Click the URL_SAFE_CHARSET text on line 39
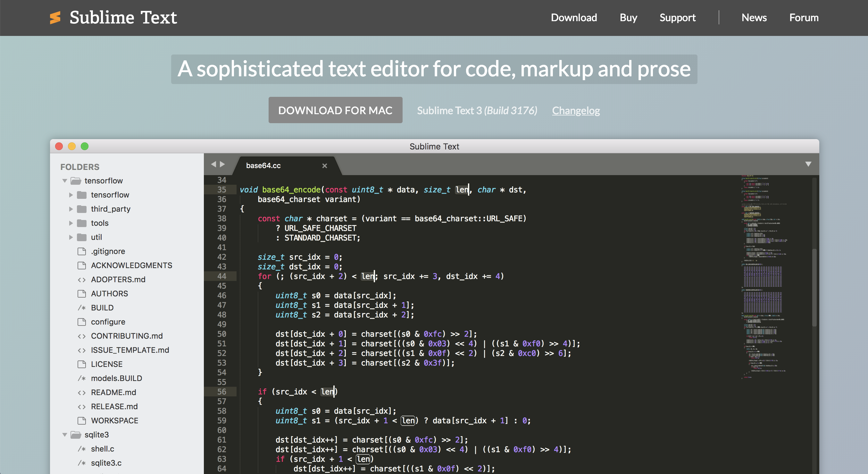This screenshot has height=474, width=868. point(320,228)
